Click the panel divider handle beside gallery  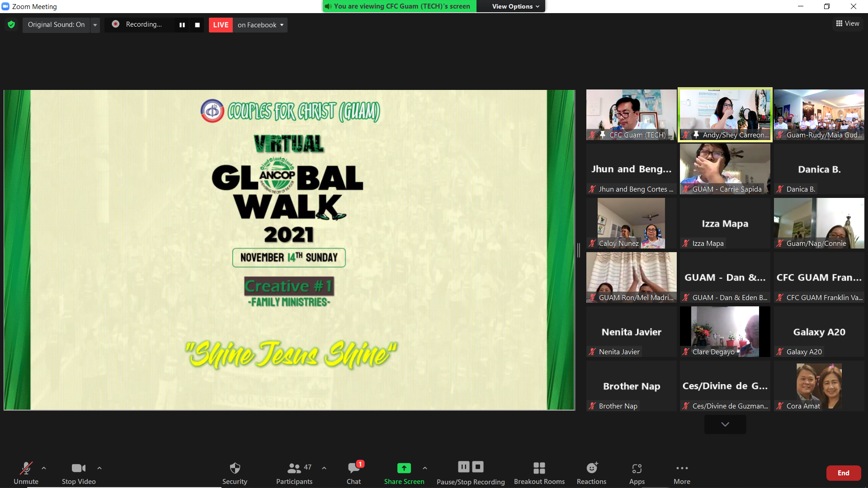click(x=579, y=250)
